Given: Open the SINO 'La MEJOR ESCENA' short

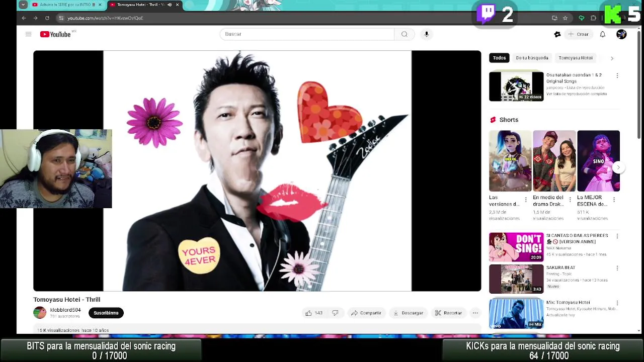Looking at the screenshot, I should pos(599,161).
